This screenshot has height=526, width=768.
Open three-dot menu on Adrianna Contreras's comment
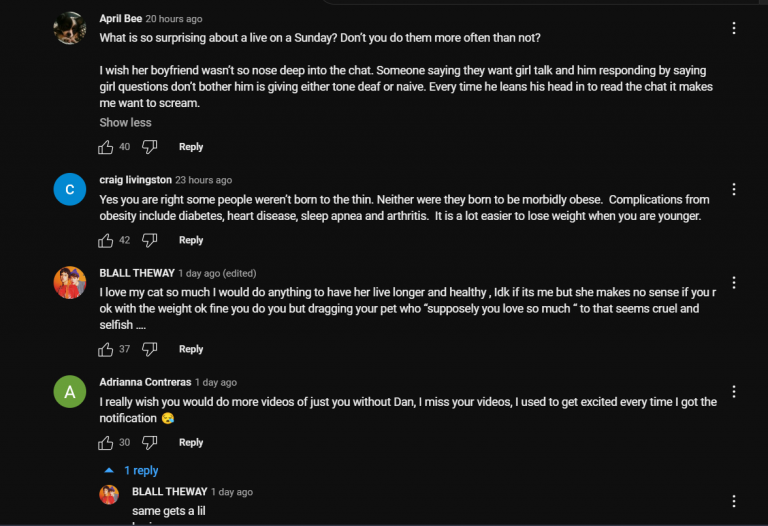click(x=734, y=392)
